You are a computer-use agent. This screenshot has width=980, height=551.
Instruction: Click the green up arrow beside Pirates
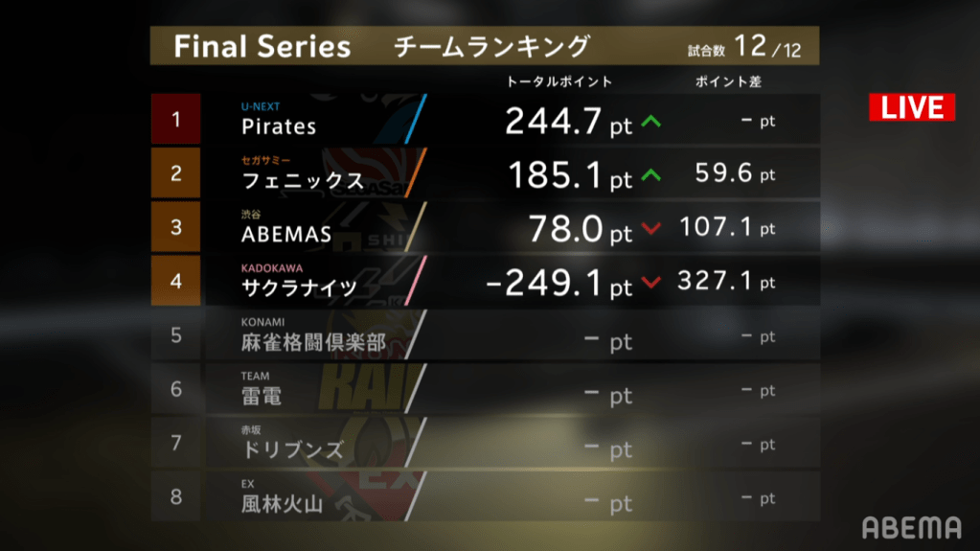(651, 122)
